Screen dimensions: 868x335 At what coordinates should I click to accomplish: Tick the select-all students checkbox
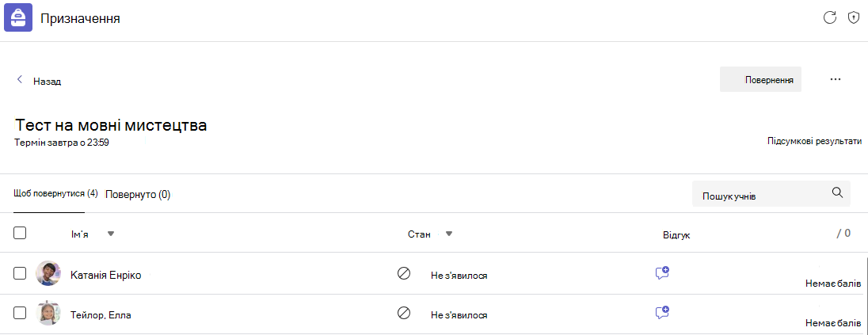pyautogui.click(x=20, y=233)
